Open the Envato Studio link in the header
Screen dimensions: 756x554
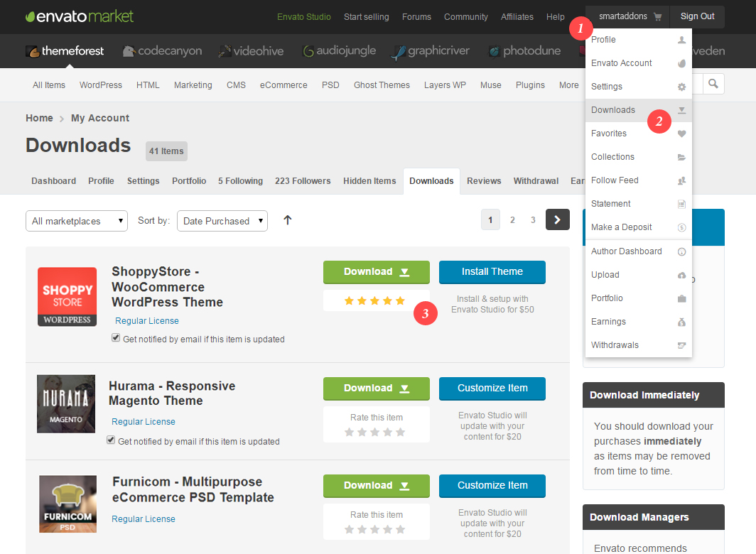(304, 17)
